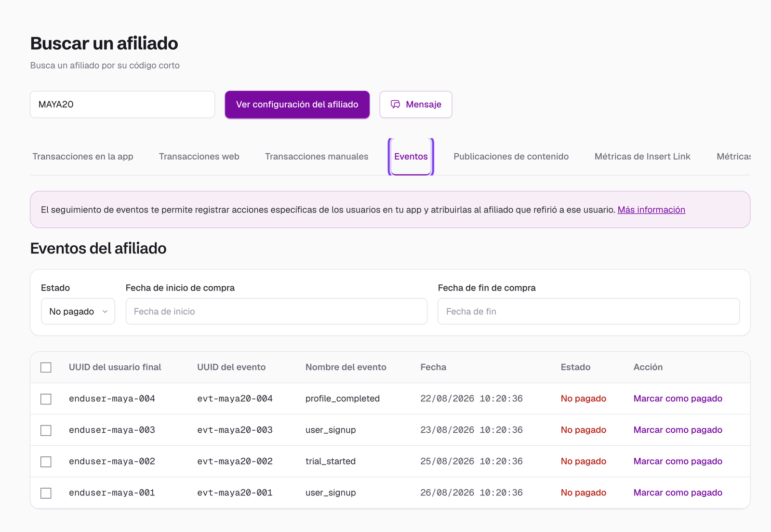Select the checkbox for enduser-maya-002
The image size is (771, 532).
(46, 462)
